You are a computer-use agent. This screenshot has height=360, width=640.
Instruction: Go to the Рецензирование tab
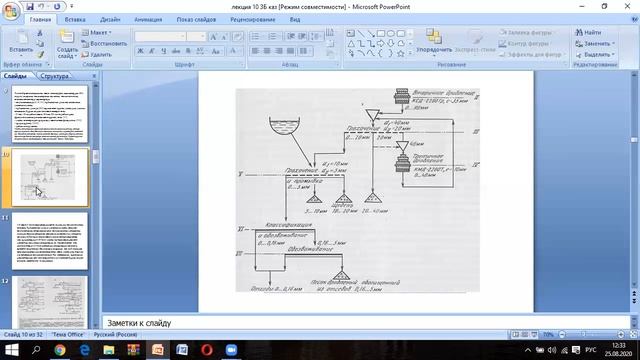[x=253, y=20]
